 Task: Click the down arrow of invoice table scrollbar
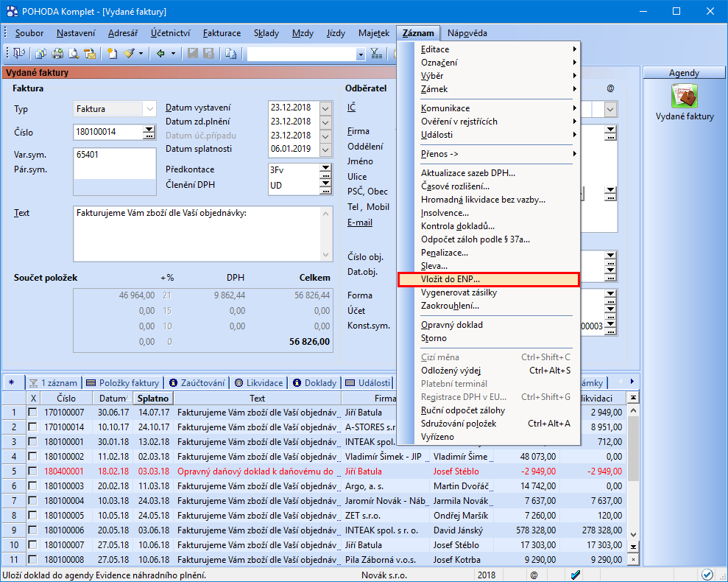[x=632, y=535]
